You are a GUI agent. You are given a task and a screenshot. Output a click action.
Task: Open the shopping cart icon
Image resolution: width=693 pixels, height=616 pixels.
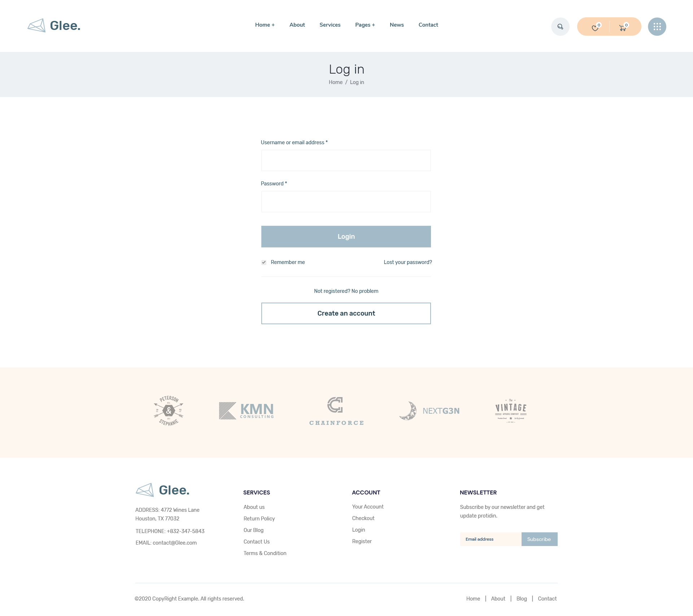pyautogui.click(x=623, y=27)
